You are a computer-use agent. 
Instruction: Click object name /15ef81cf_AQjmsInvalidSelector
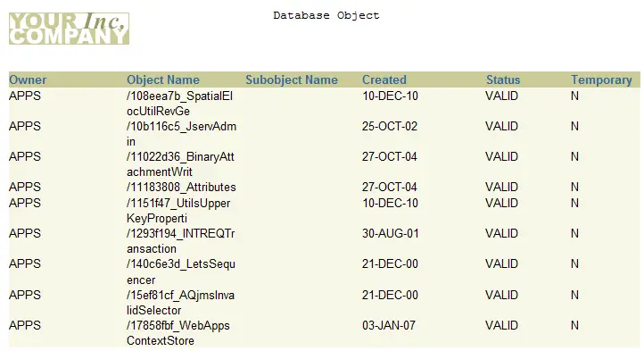(x=180, y=303)
